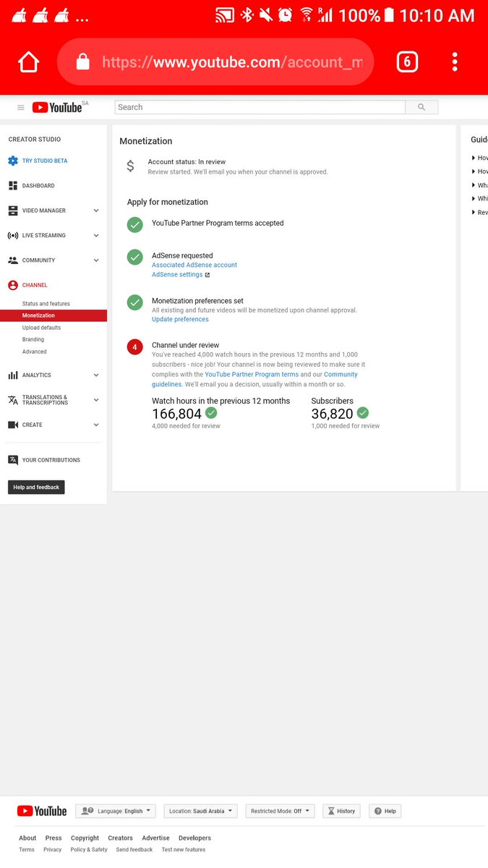Focus the YouTube Search box
488x868 pixels.
(260, 107)
